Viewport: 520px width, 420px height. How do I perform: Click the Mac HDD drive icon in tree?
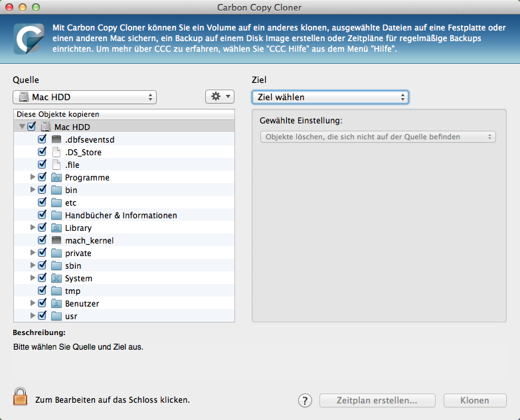tap(45, 127)
